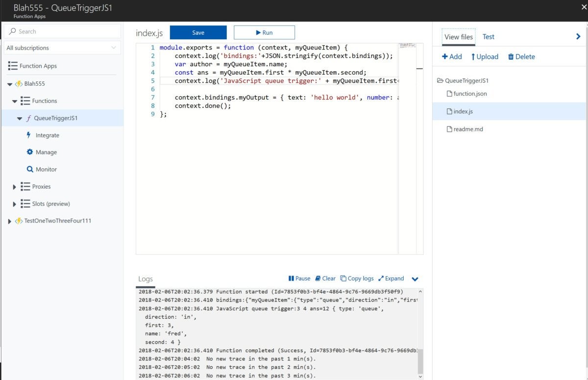Click the Copy logs label
This screenshot has width=588, height=380.
click(x=361, y=279)
